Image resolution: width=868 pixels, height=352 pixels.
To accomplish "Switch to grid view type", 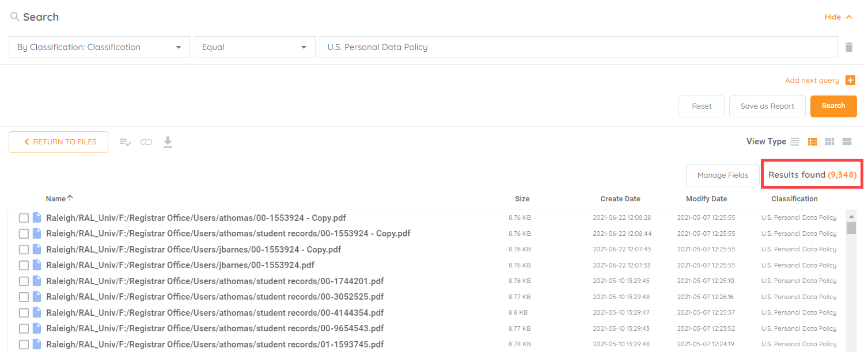I will click(x=829, y=141).
